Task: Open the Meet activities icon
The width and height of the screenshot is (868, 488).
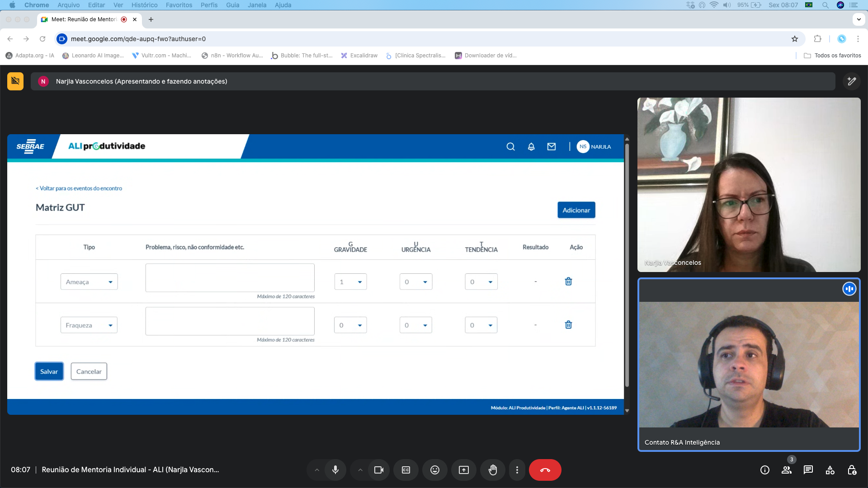Action: coord(830,470)
